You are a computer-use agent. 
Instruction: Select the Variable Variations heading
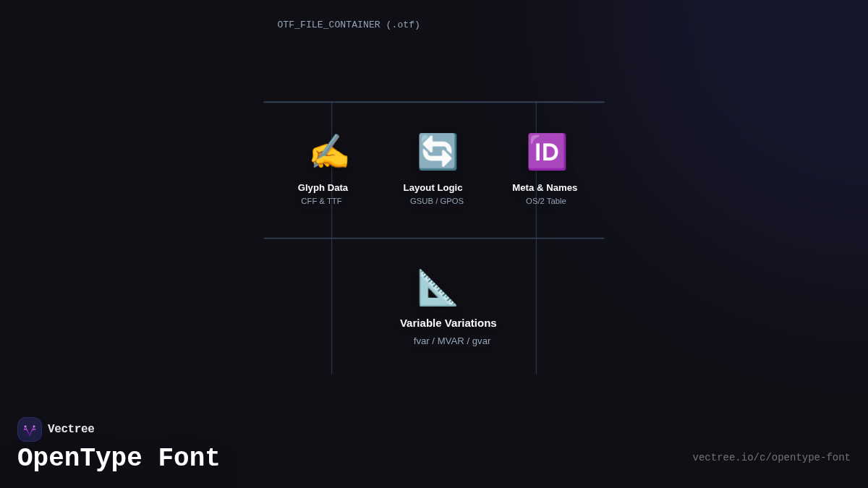coord(448,323)
